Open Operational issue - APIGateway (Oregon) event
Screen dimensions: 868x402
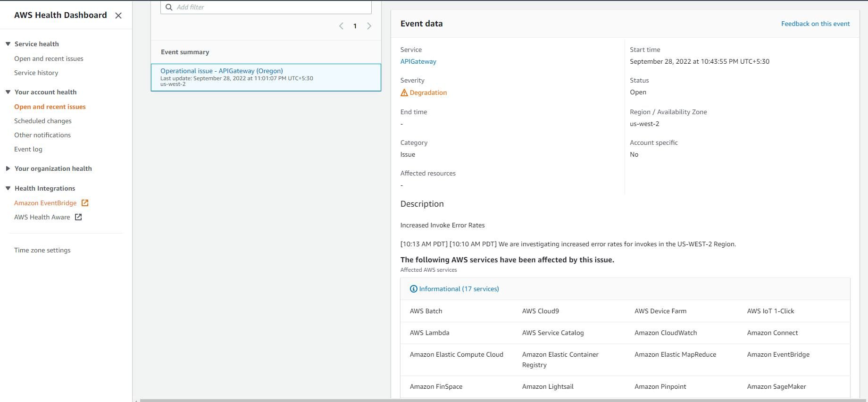click(x=222, y=71)
